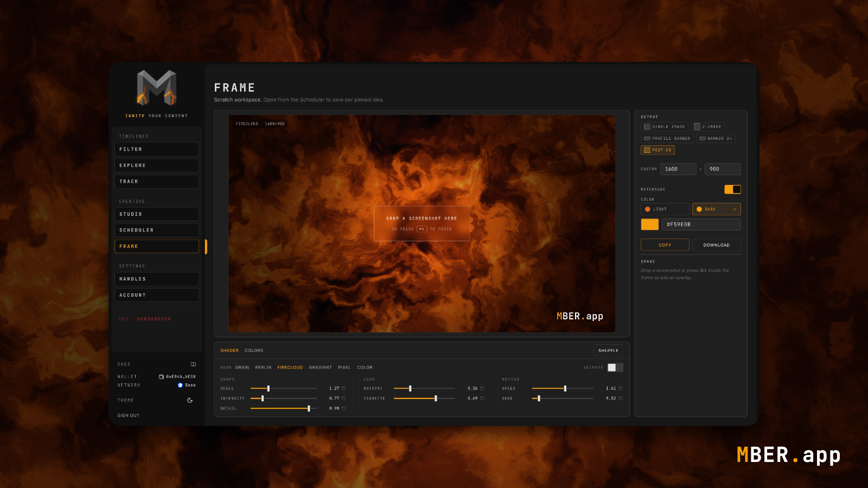Screen dimensions: 868x488
Task: Open Scheduler in the sidebar
Action: point(157,230)
